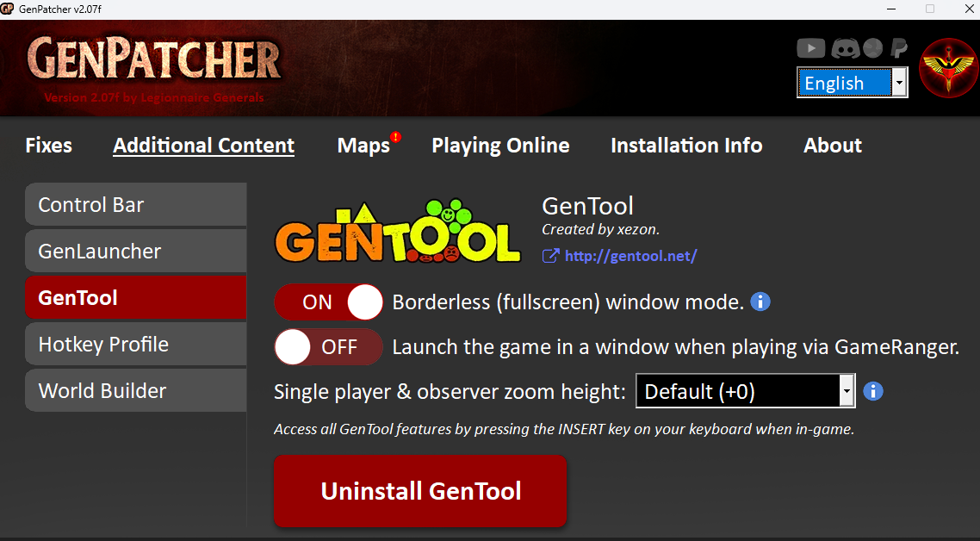
Task: Switch to the Fixes tab
Action: [x=49, y=145]
